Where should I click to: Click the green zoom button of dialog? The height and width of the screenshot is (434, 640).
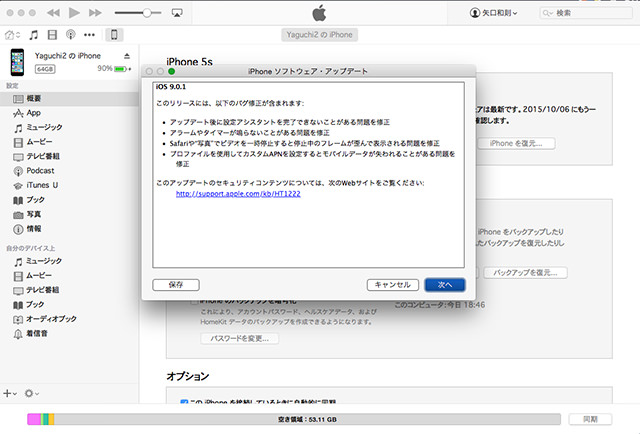click(x=171, y=71)
